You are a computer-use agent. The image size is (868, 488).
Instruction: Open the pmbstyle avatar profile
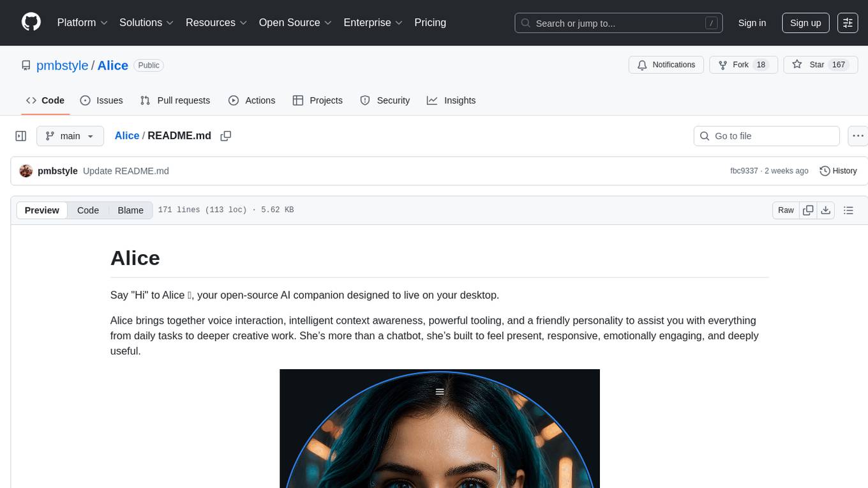click(26, 171)
